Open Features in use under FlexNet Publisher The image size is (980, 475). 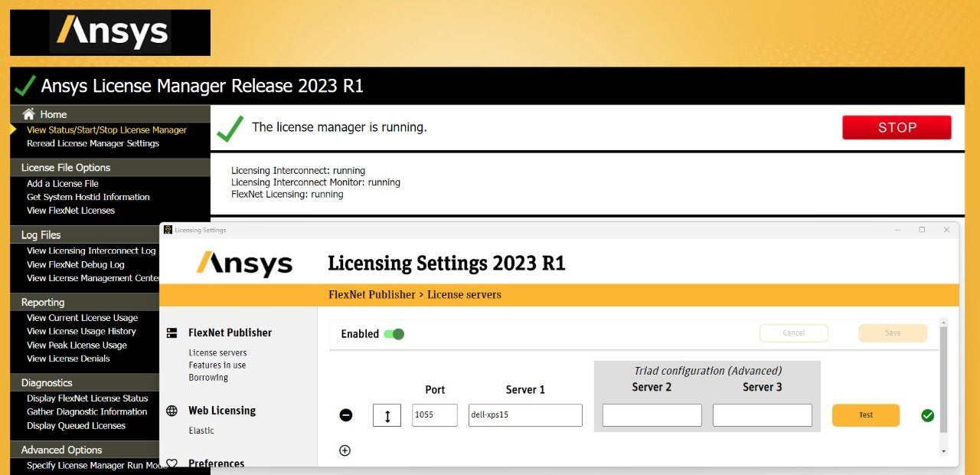coord(217,365)
